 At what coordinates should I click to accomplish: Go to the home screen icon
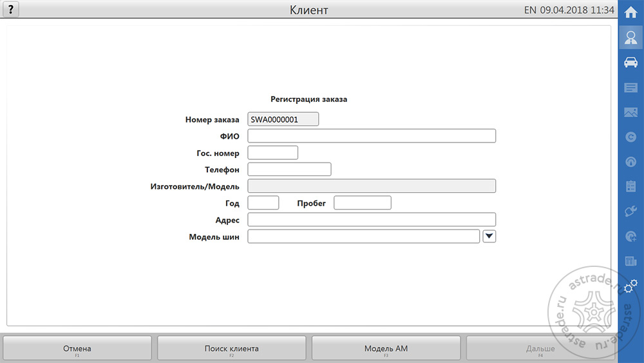pyautogui.click(x=631, y=12)
